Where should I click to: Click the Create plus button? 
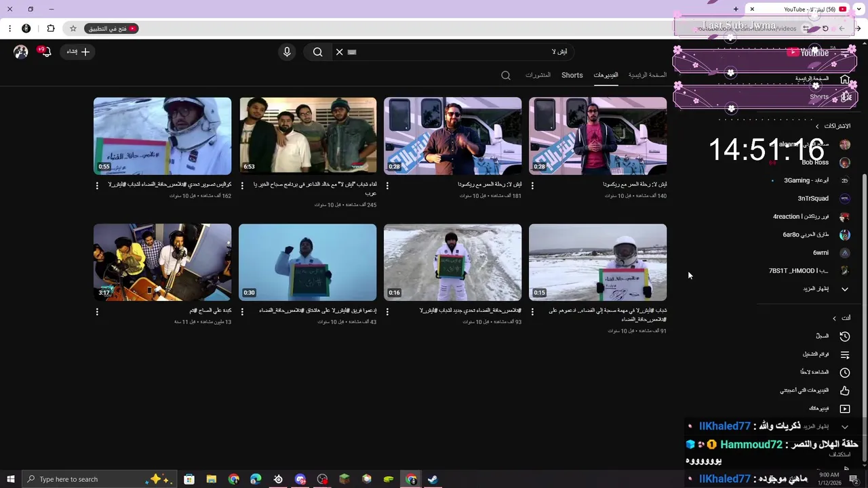click(x=79, y=52)
